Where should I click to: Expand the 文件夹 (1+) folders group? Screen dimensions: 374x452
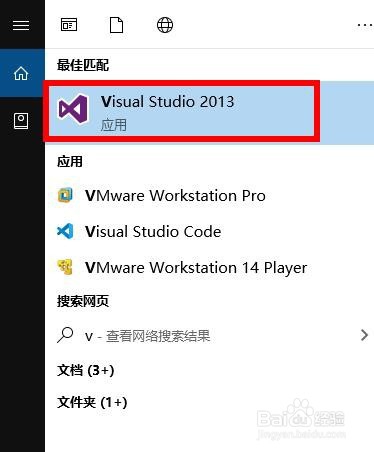point(92,402)
